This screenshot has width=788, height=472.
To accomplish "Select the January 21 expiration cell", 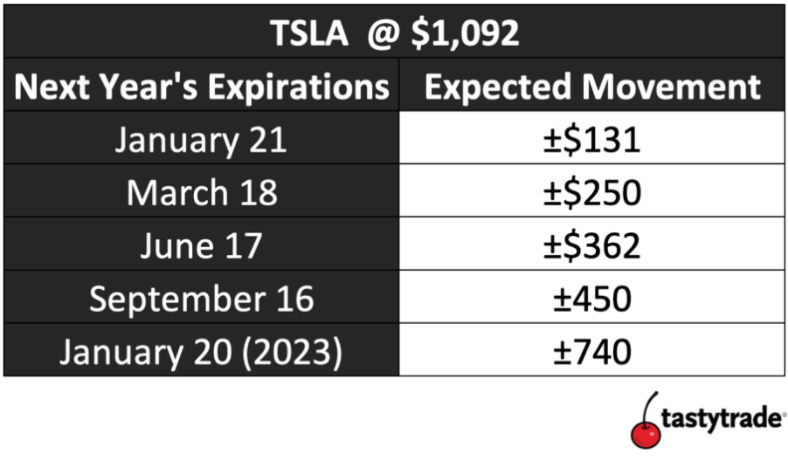I will point(202,138).
